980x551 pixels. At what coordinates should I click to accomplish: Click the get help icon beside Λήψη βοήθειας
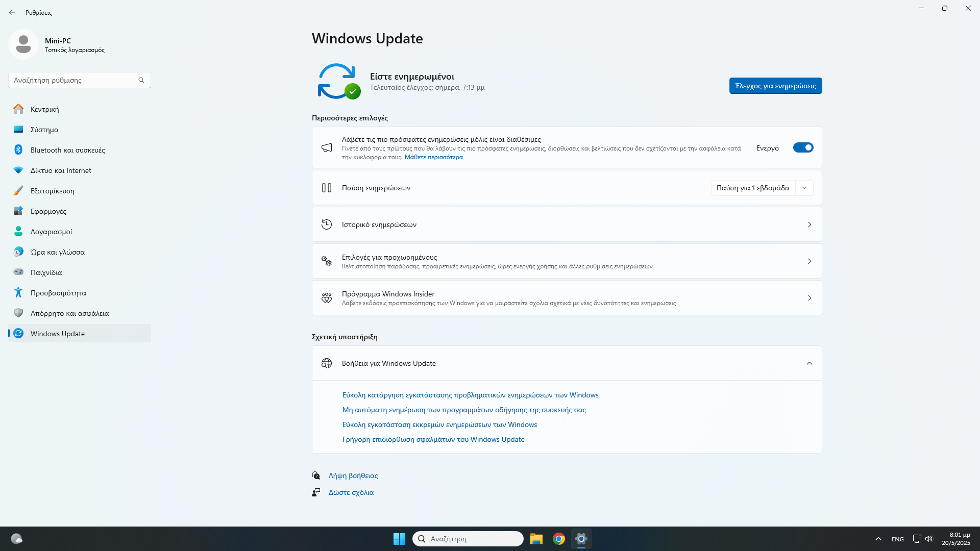[x=316, y=475]
